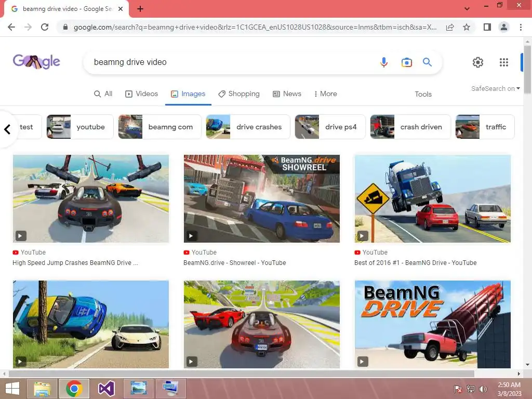Screen dimensions: 532x399
Task: Open Google quick settings gear
Action: pyautogui.click(x=478, y=62)
